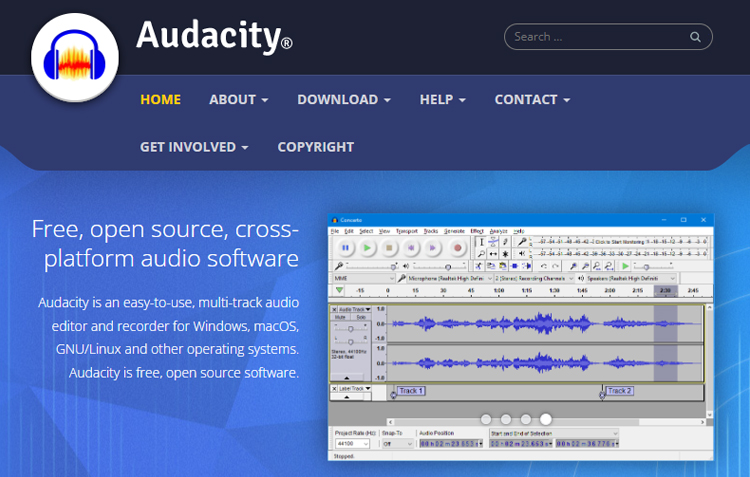This screenshot has width=750, height=477.
Task: Click the Audio Track gain slider
Action: point(351,329)
